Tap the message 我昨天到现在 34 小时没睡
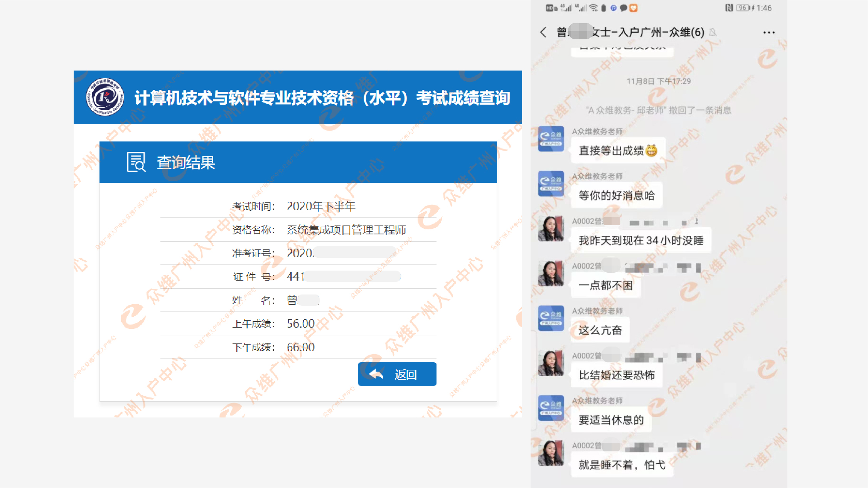 (x=641, y=241)
